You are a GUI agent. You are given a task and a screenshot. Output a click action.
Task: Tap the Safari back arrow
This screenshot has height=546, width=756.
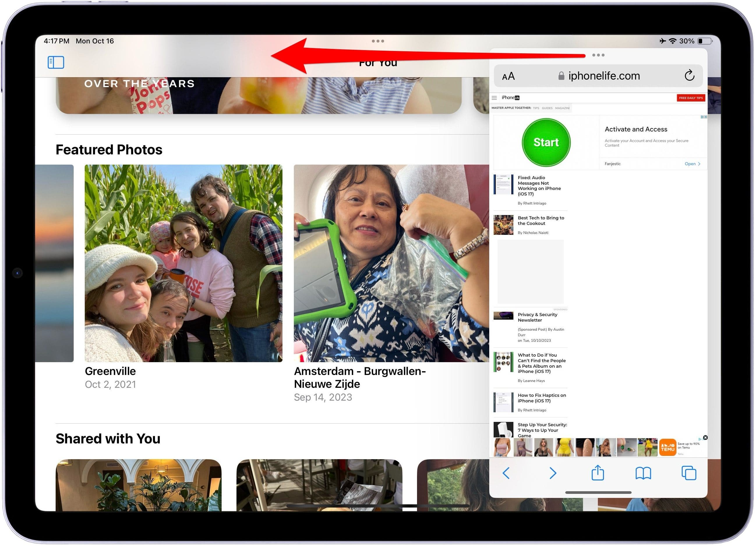pos(506,473)
